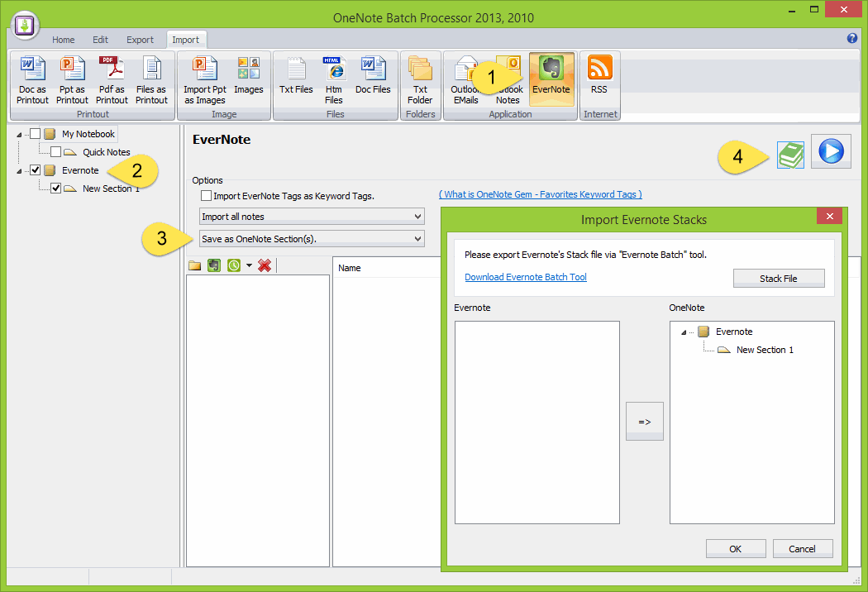Open the Export tab
868x592 pixels.
(140, 40)
